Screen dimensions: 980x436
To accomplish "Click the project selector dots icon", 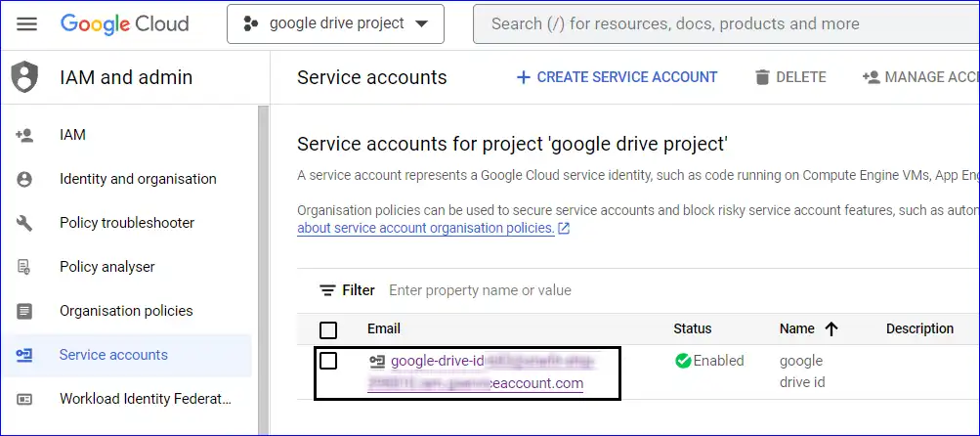I will (251, 23).
